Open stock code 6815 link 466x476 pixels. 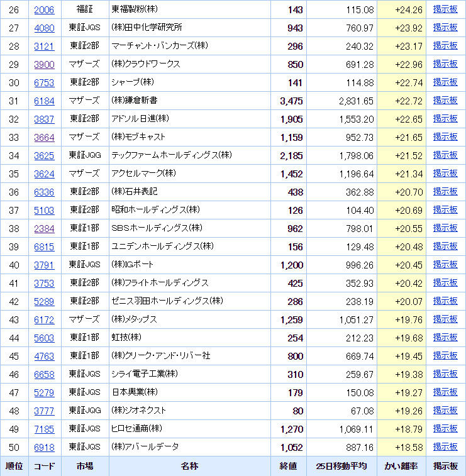point(44,247)
